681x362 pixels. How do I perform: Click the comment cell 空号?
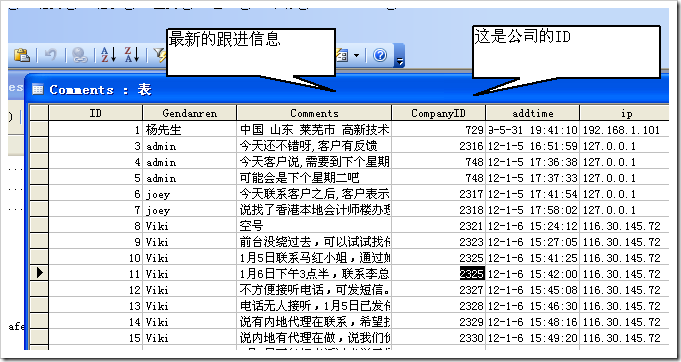click(314, 226)
